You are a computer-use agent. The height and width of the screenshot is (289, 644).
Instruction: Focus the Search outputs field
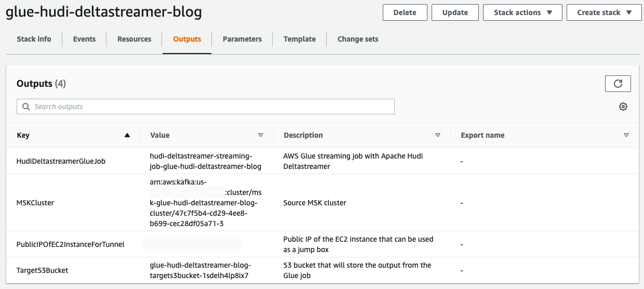208,107
